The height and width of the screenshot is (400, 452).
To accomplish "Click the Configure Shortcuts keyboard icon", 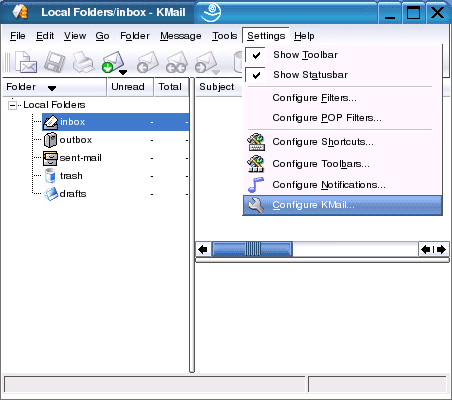I will 256,142.
